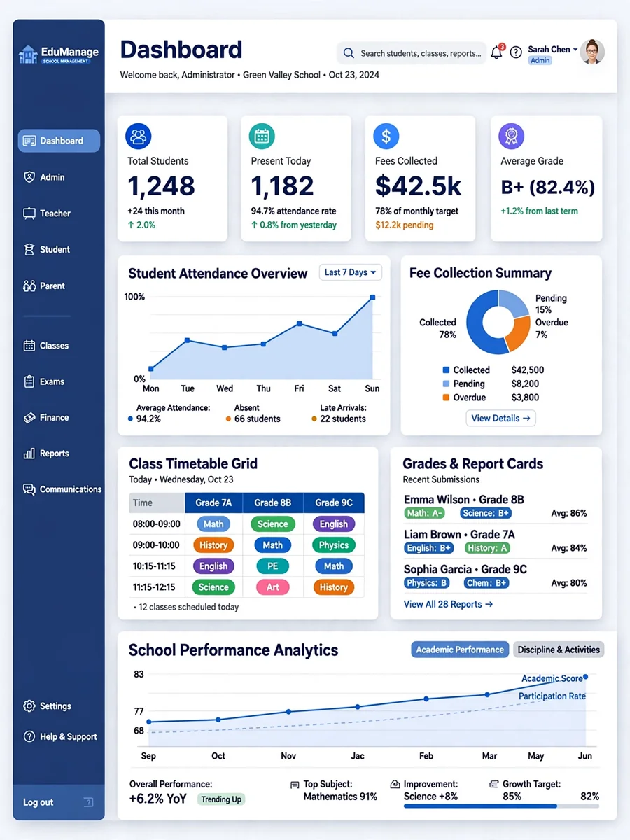Click the Growth Target icon
630x840 pixels.
click(x=493, y=785)
